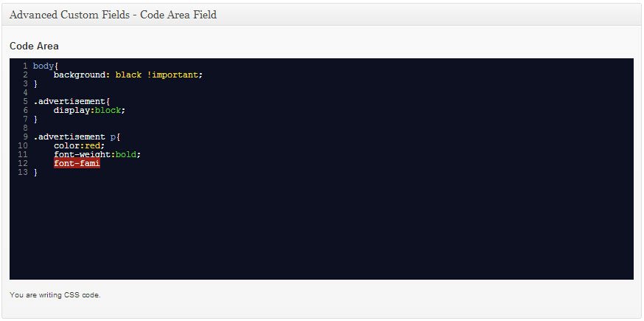Click line number 4 in the gutter
Image resolution: width=644 pixels, height=321 pixels.
[26, 92]
